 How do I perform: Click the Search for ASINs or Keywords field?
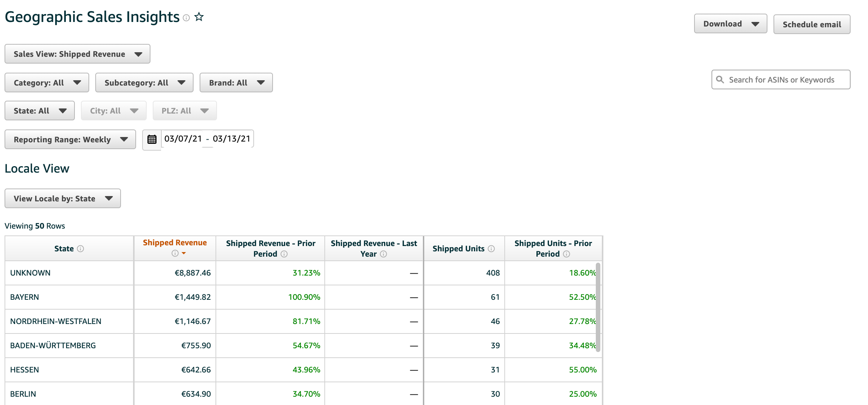[779, 79]
